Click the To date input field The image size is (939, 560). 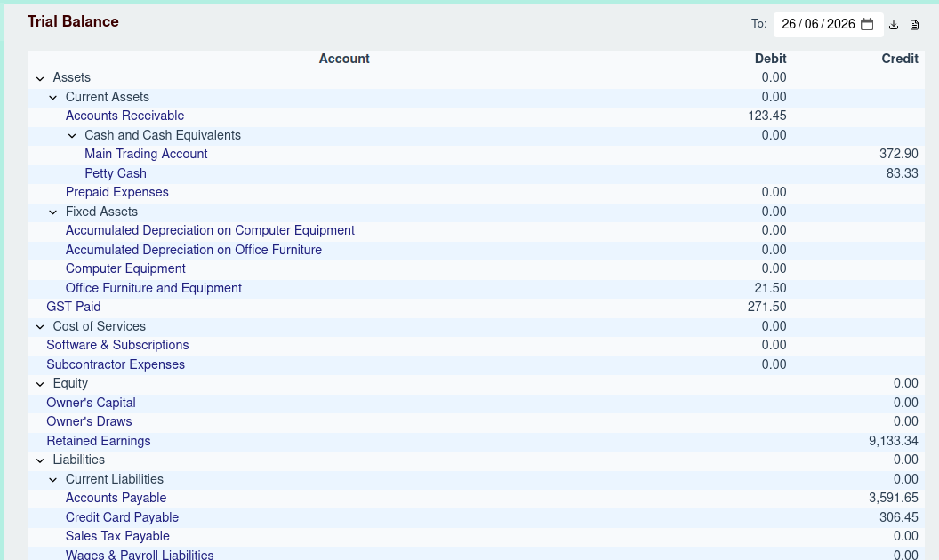point(828,25)
